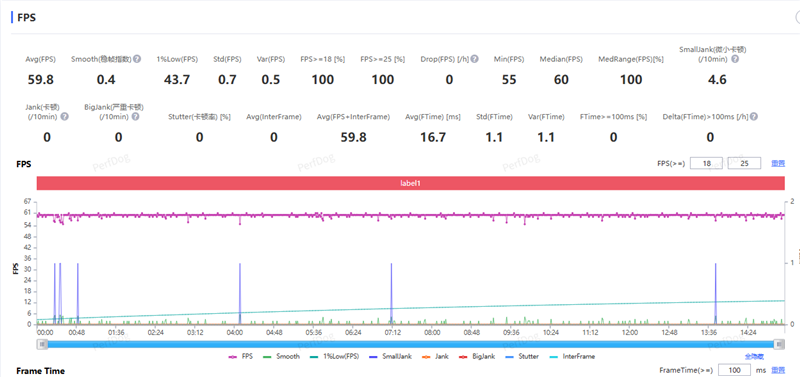Open help icon next to Drop(FPS) metric
Image resolution: width=800 pixels, height=377 pixels.
pyautogui.click(x=474, y=59)
